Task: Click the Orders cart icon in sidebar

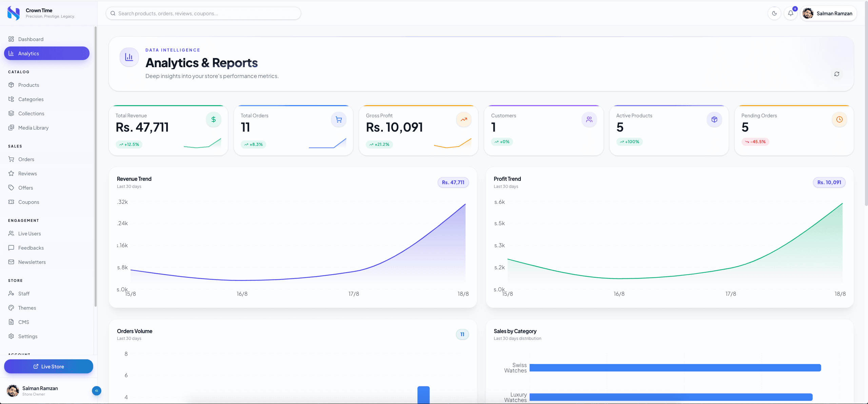Action: [x=11, y=159]
